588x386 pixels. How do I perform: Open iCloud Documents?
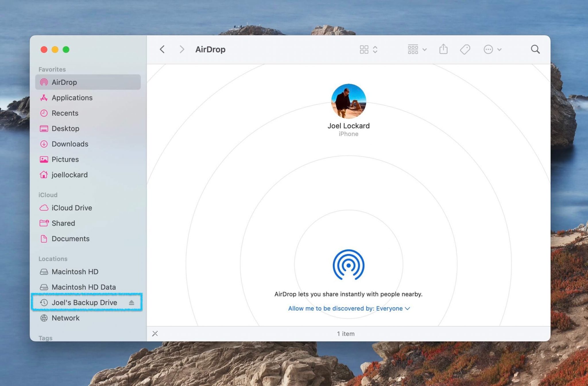tap(88, 239)
